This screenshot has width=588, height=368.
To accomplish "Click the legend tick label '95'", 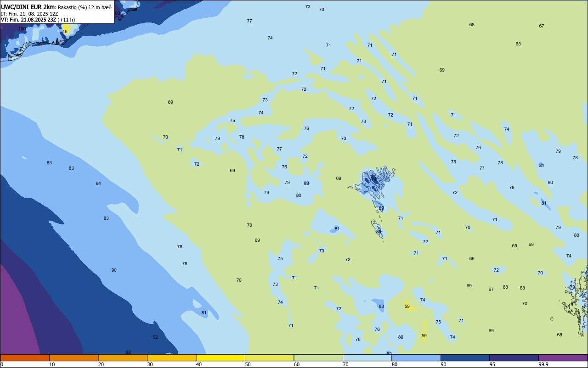I will pyautogui.click(x=492, y=364).
